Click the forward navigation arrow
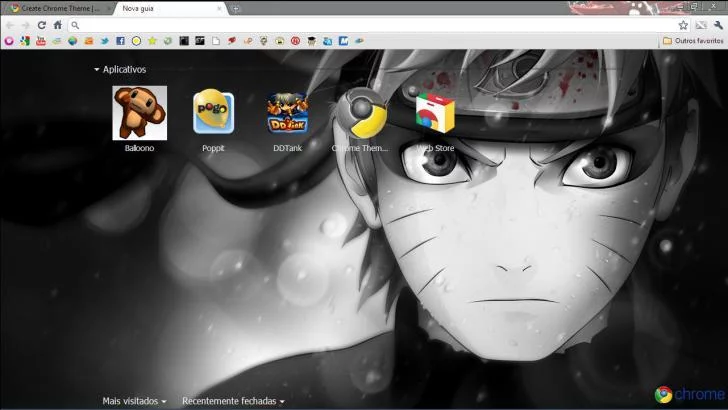728x410 pixels. pos(26,25)
